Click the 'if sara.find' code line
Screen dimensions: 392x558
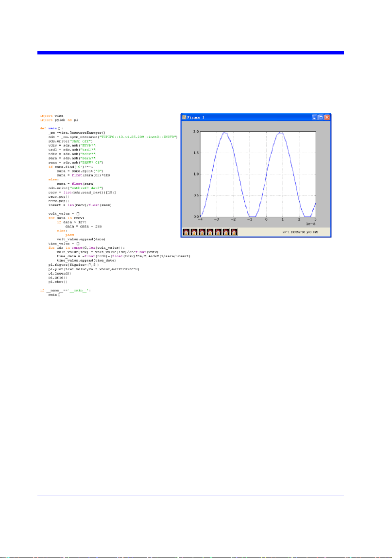[x=71, y=167]
